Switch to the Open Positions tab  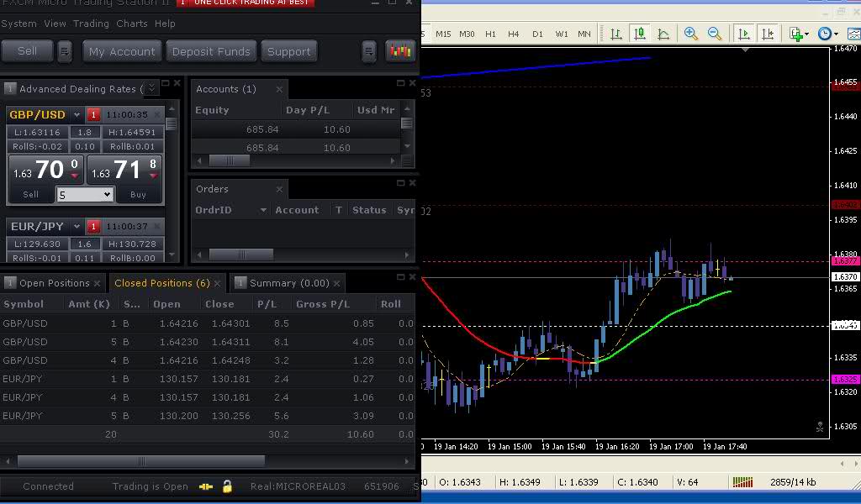point(53,283)
